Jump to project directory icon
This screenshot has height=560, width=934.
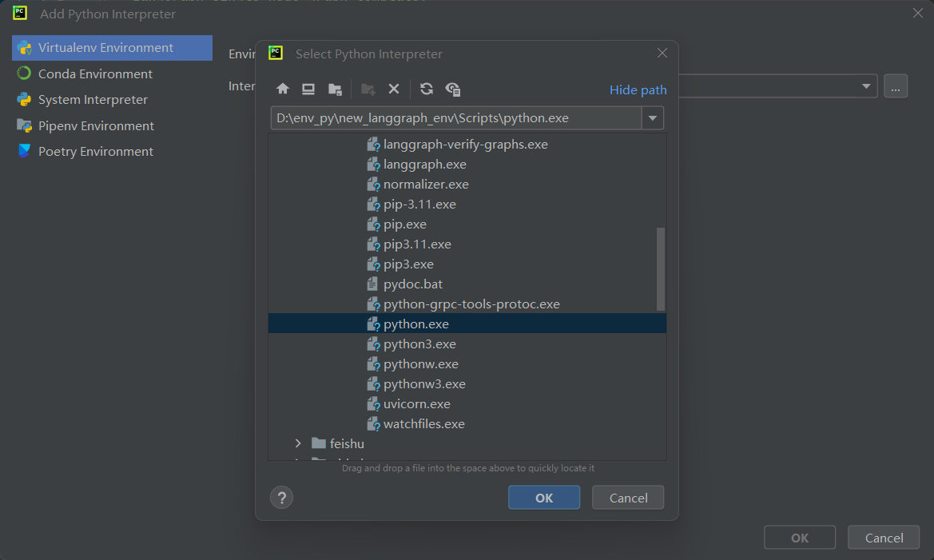click(335, 89)
